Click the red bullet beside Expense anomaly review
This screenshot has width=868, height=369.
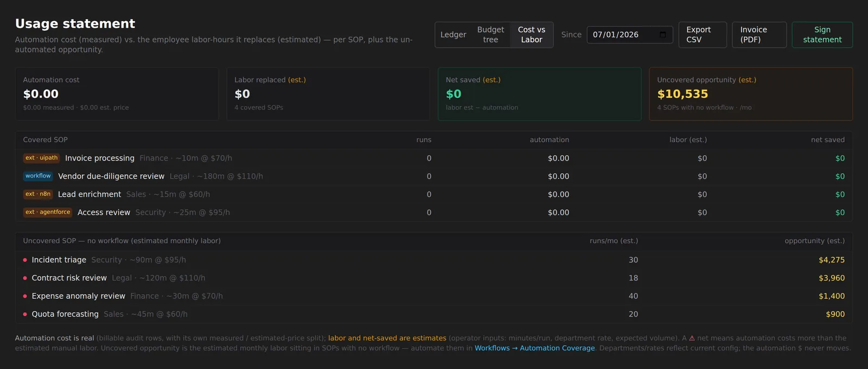coord(25,296)
